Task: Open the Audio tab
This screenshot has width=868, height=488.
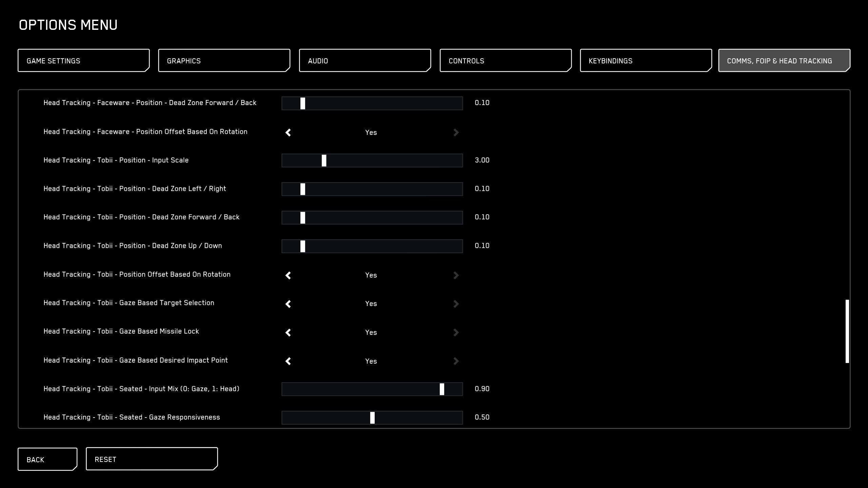Action: click(x=365, y=60)
